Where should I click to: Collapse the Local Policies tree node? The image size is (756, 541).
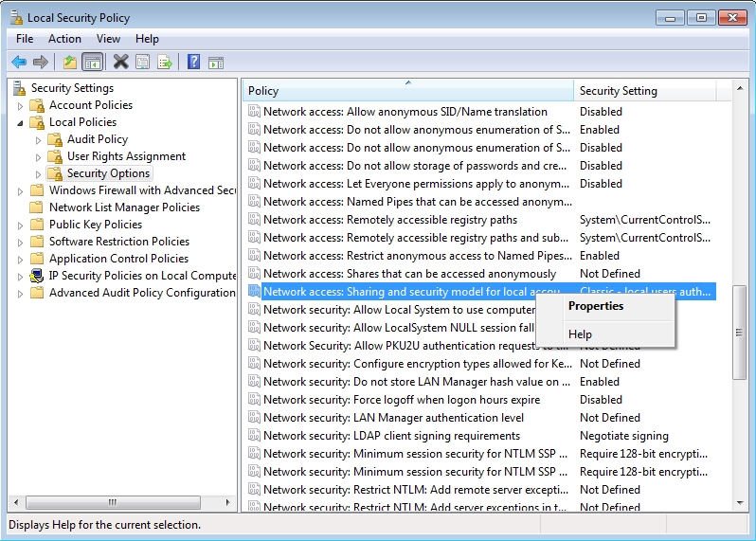pyautogui.click(x=21, y=122)
